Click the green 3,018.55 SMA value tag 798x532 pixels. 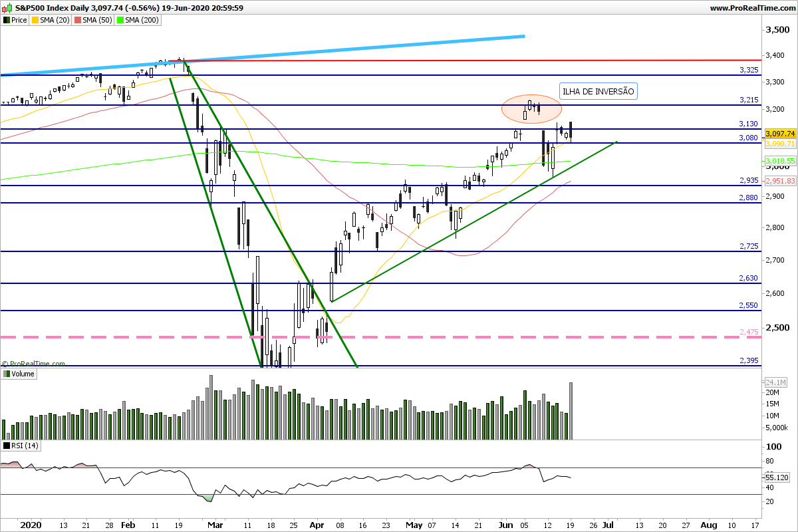[x=780, y=161]
